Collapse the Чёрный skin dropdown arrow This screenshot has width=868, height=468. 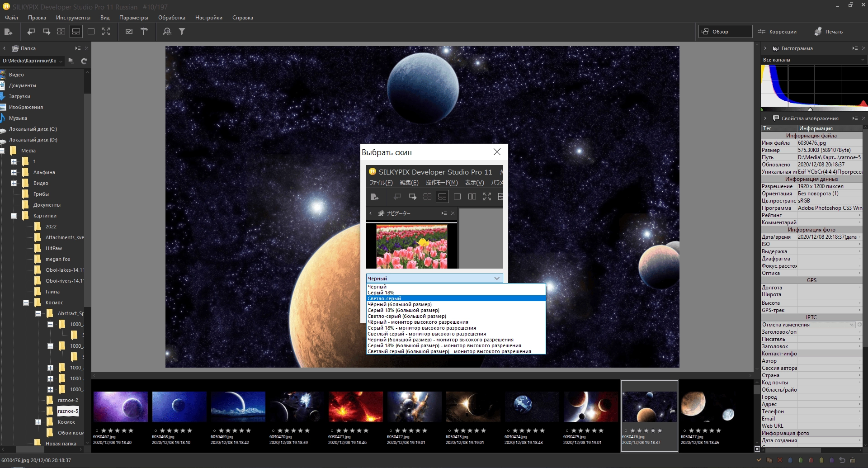[497, 278]
